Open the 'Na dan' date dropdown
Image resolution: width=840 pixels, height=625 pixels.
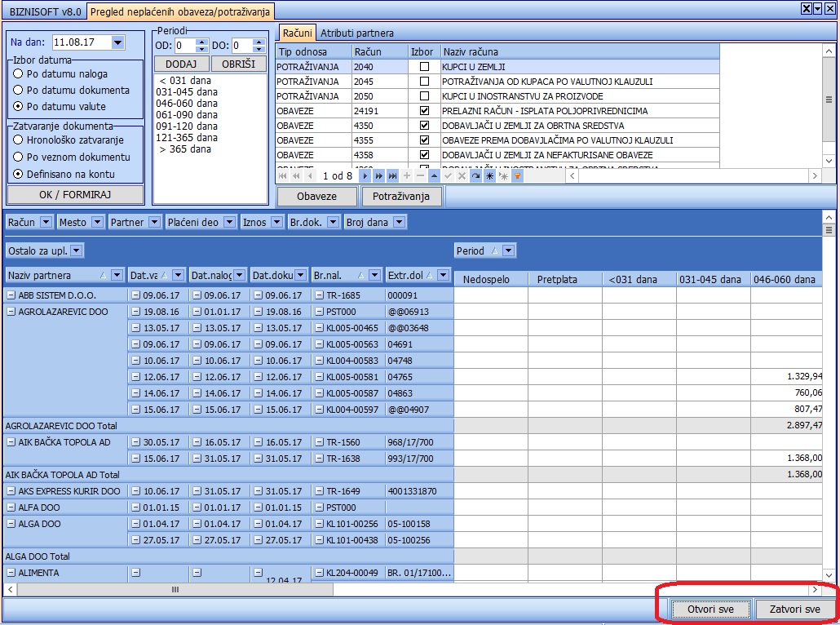point(117,42)
